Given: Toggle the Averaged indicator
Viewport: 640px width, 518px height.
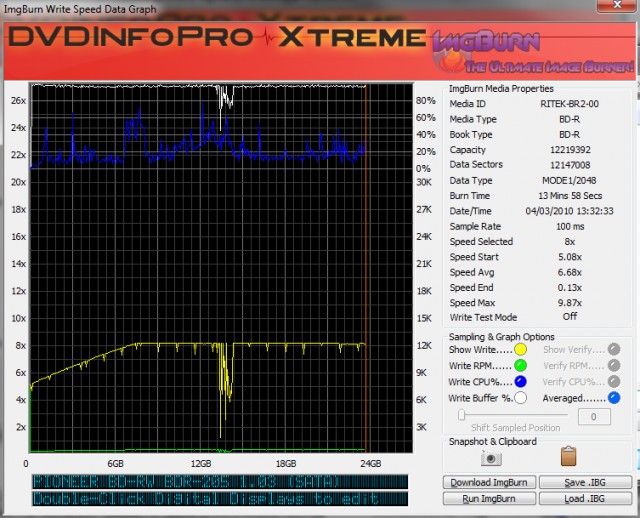Looking at the screenshot, I should pos(614,398).
